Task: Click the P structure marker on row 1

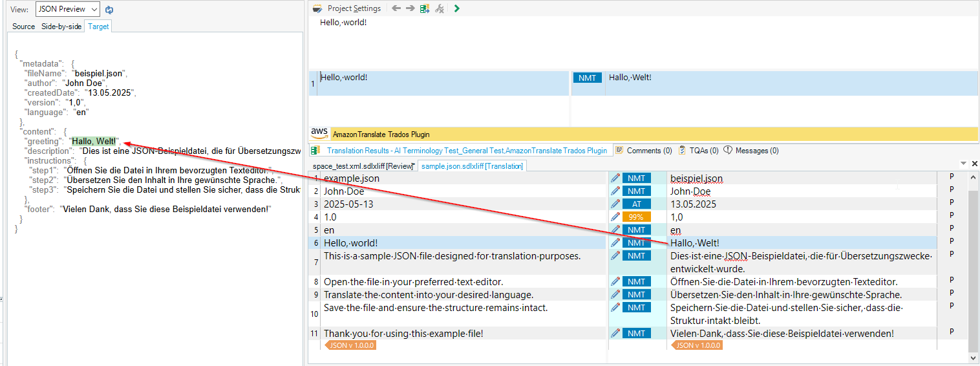Action: pyautogui.click(x=951, y=176)
